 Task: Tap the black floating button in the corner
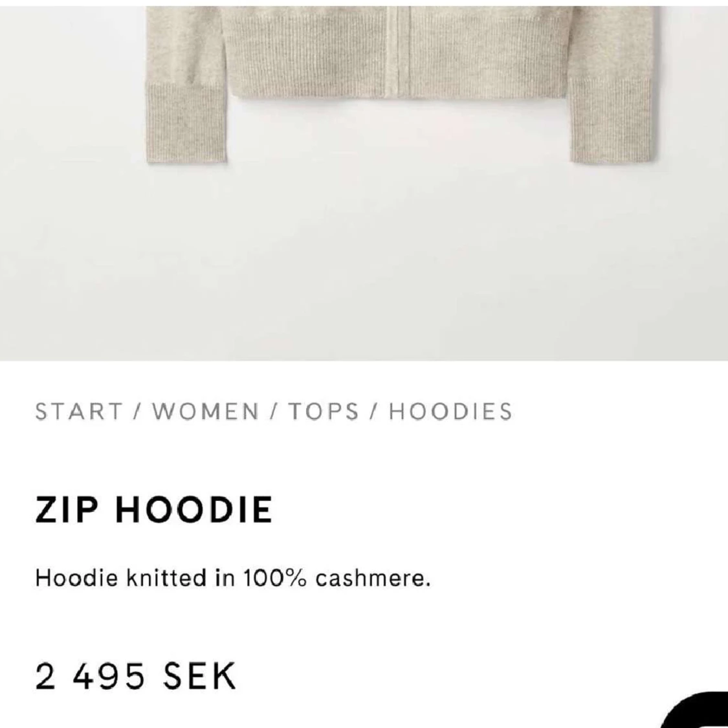click(x=696, y=711)
